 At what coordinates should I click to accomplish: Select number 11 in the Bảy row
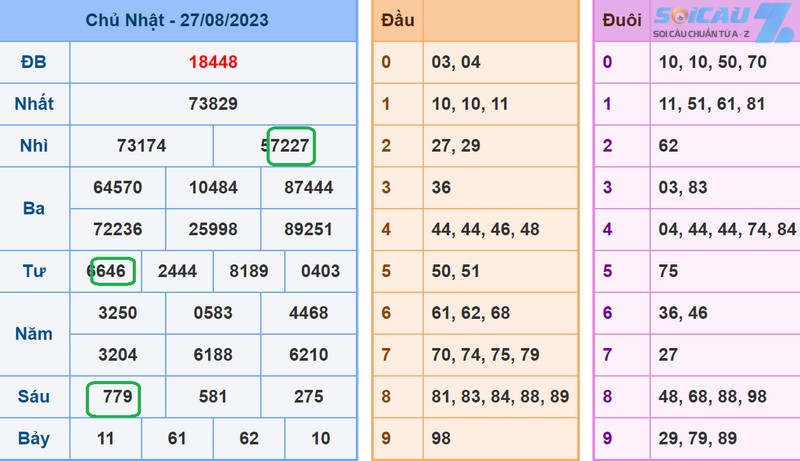(106, 439)
